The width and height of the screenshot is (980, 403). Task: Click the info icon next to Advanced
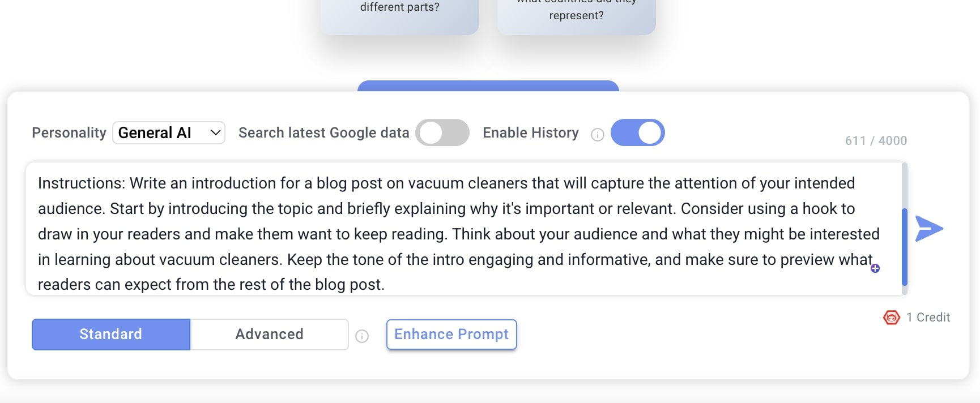click(x=362, y=336)
